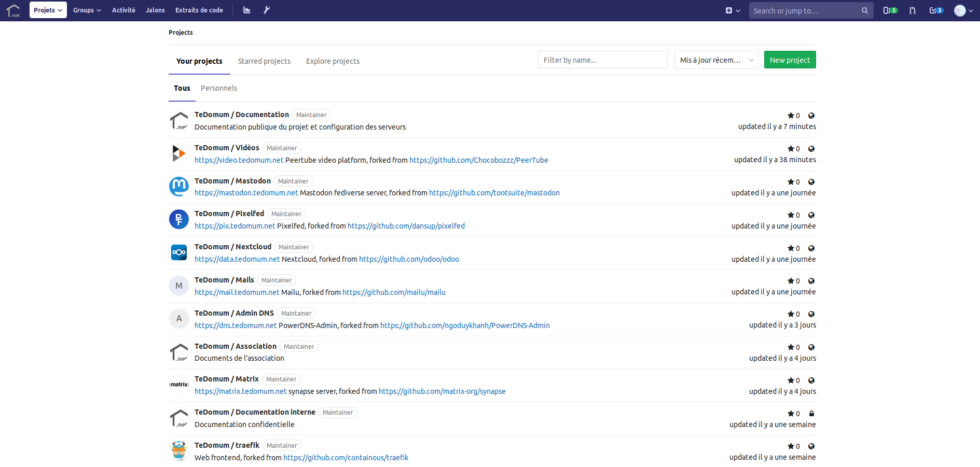Expand the Groups dropdown in navbar

(87, 10)
